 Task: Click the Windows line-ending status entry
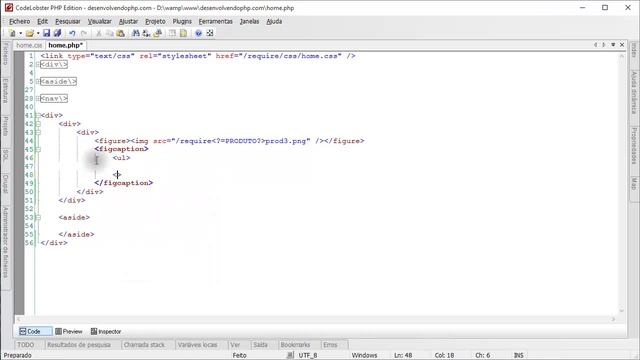click(364, 356)
